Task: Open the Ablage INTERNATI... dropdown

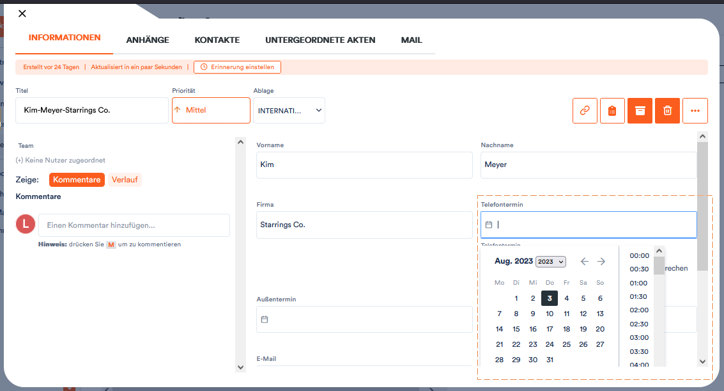Action: pos(289,110)
